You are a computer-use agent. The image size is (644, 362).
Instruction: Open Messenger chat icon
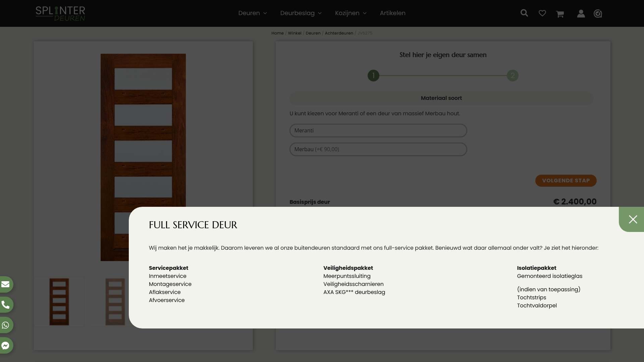click(6, 345)
